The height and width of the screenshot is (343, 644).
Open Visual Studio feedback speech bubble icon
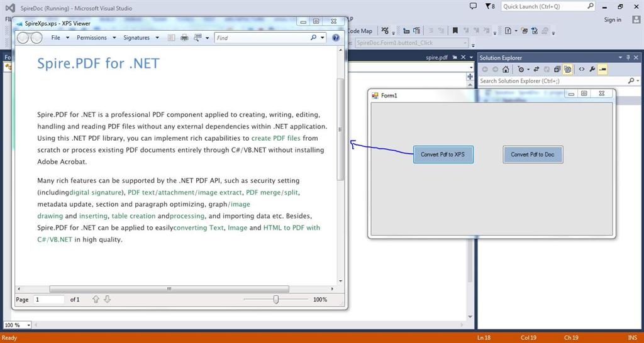(473, 6)
